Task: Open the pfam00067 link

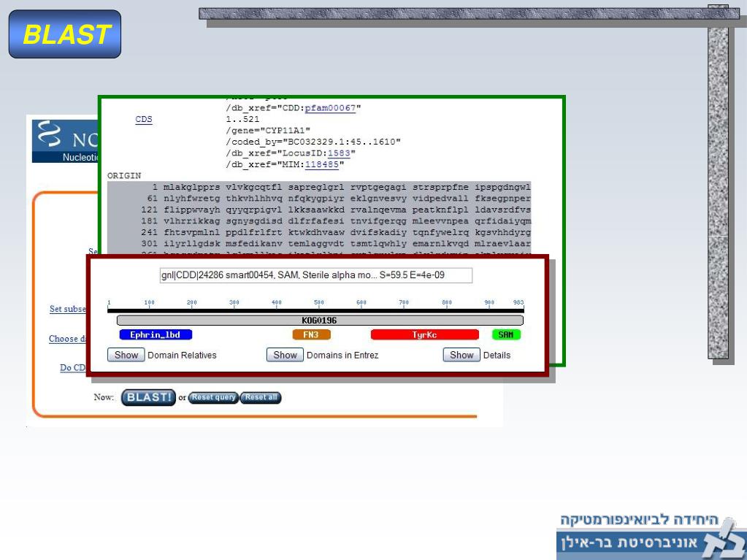Action: tap(330, 108)
